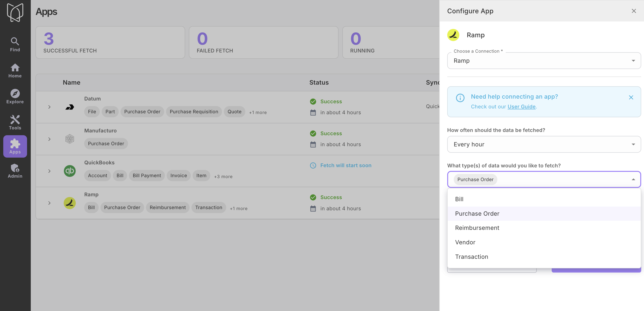644x311 pixels.
Task: Click the Failed Fetch summary card
Action: [x=263, y=42]
